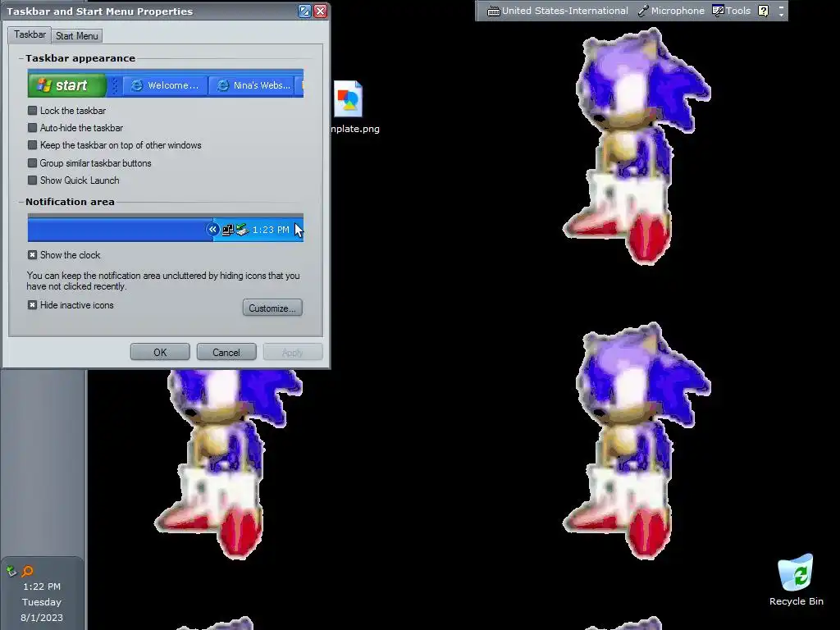Screen dimensions: 840x630
Task: Click the start button in taskbar preview
Action: click(67, 85)
